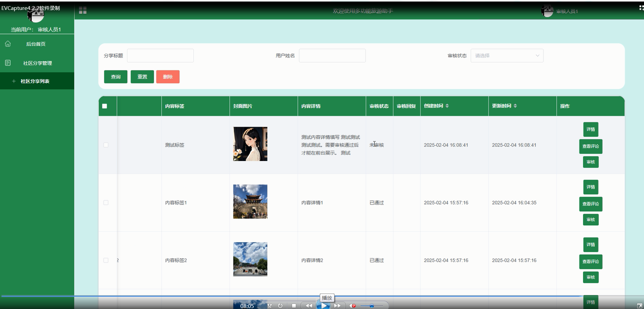The height and width of the screenshot is (309, 644).
Task: Click 审核 for the 测试标签 row
Action: pos(591,162)
